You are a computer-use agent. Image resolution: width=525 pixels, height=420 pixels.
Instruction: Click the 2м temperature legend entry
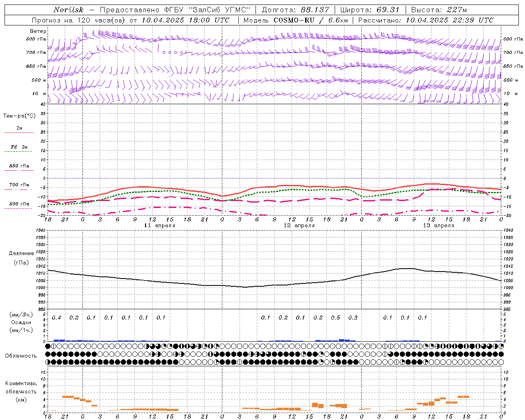19,128
